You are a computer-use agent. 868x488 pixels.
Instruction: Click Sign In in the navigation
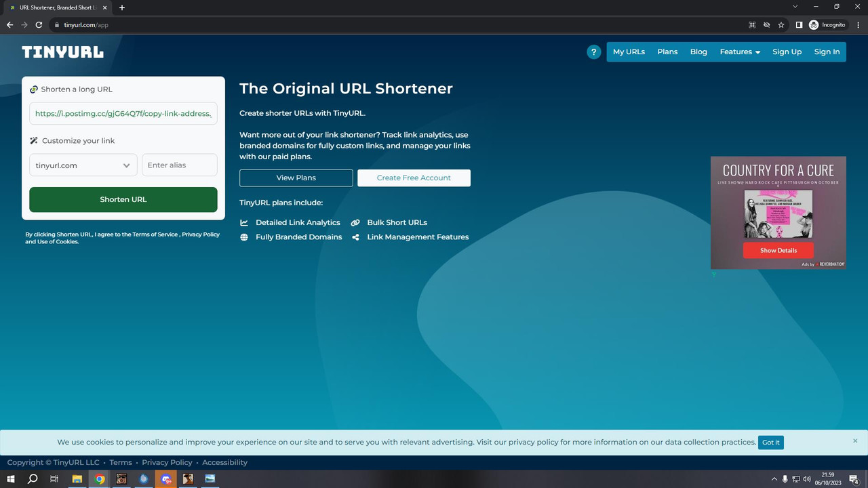(827, 52)
